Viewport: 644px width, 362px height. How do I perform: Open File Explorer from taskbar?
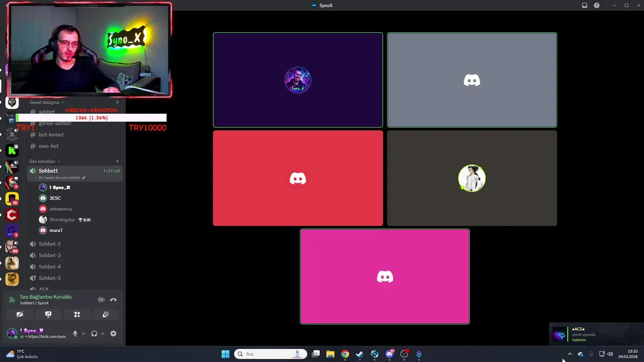coord(330,354)
